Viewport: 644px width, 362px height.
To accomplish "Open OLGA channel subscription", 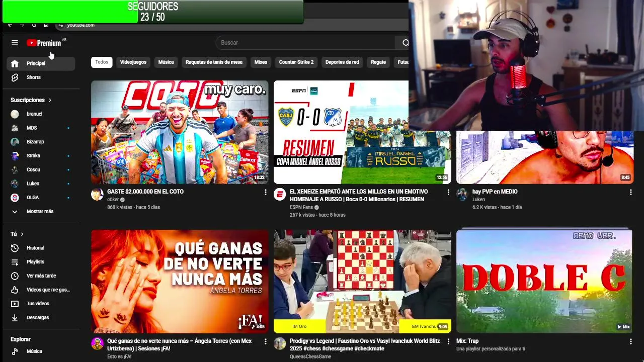I will tap(41, 198).
